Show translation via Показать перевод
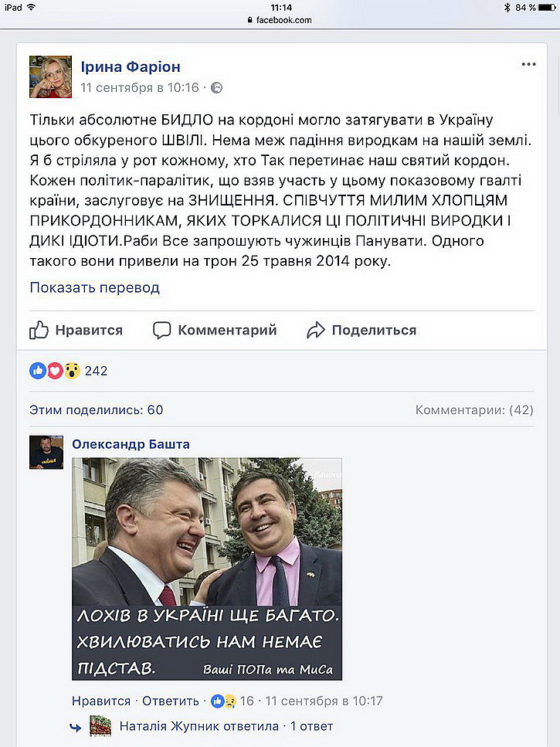560x747 pixels. (x=95, y=287)
